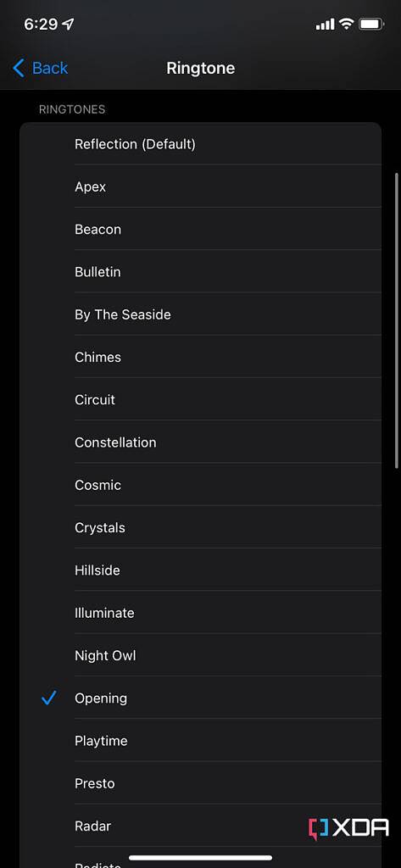Select the Chimes ringtone

tap(200, 357)
